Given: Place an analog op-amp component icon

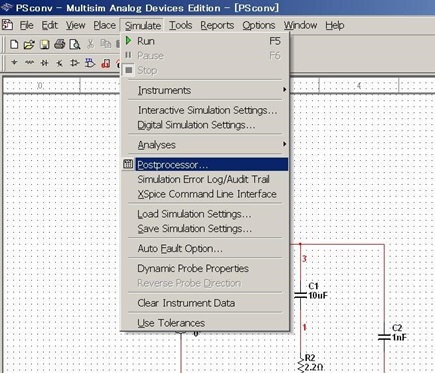Looking at the screenshot, I should 74,63.
